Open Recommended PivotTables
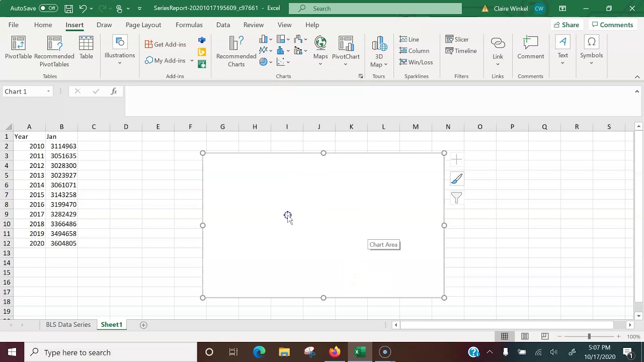The image size is (644, 362). [54, 51]
